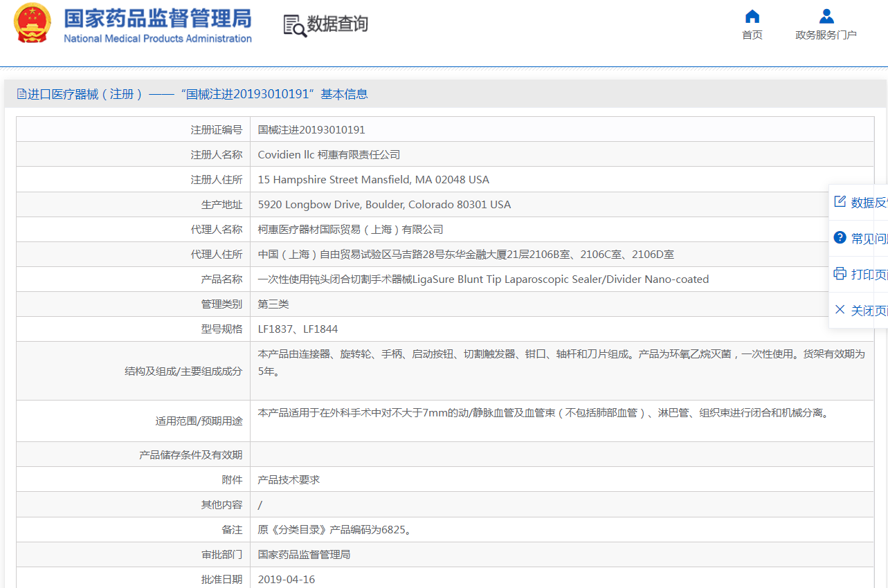
Task: Click the 批准日期 label
Action: [x=222, y=579]
